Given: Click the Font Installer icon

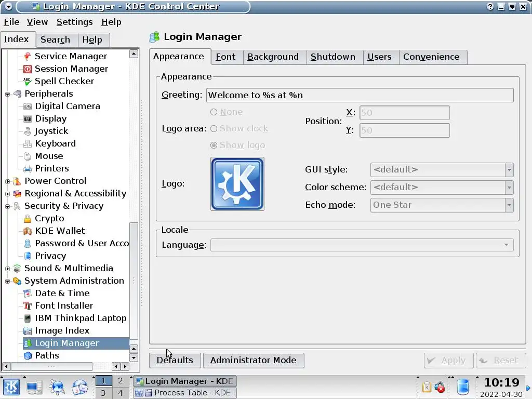Looking at the screenshot, I should [x=28, y=305].
